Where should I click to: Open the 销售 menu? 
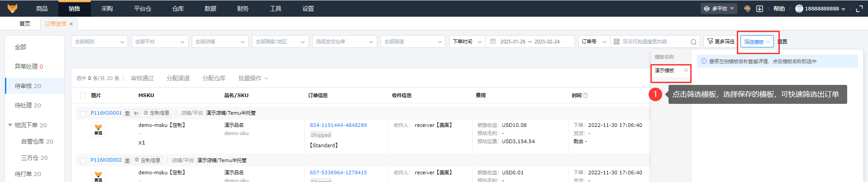(75, 9)
